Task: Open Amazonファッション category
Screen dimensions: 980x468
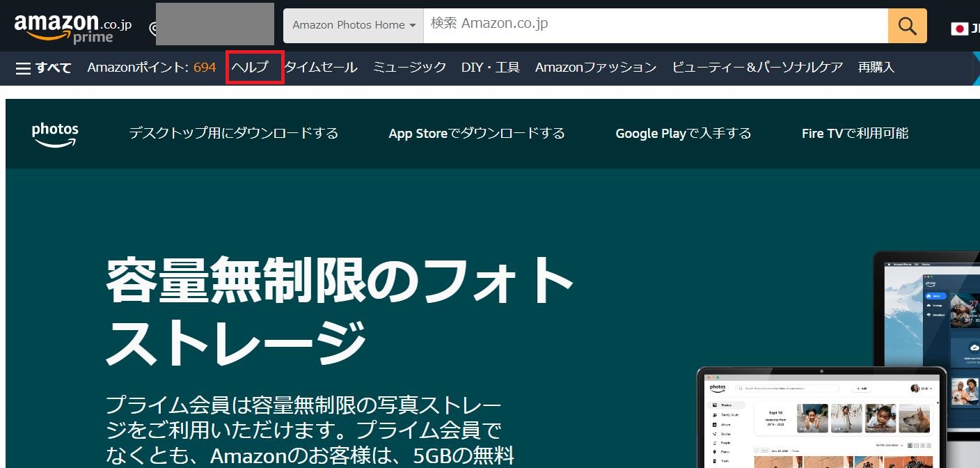Action: click(x=595, y=68)
